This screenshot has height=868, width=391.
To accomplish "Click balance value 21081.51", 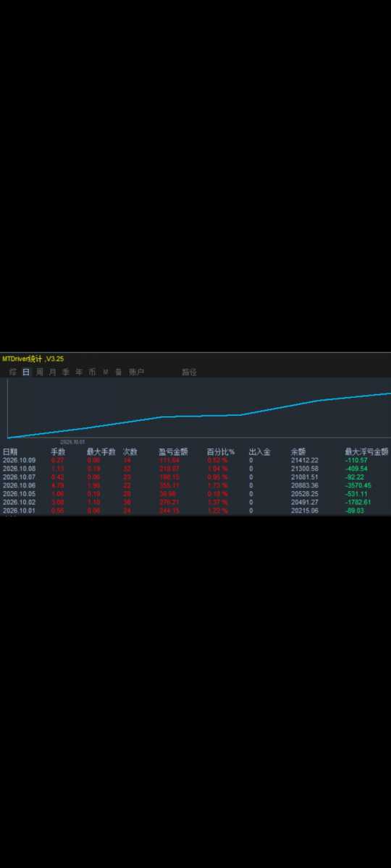I will pyautogui.click(x=305, y=477).
